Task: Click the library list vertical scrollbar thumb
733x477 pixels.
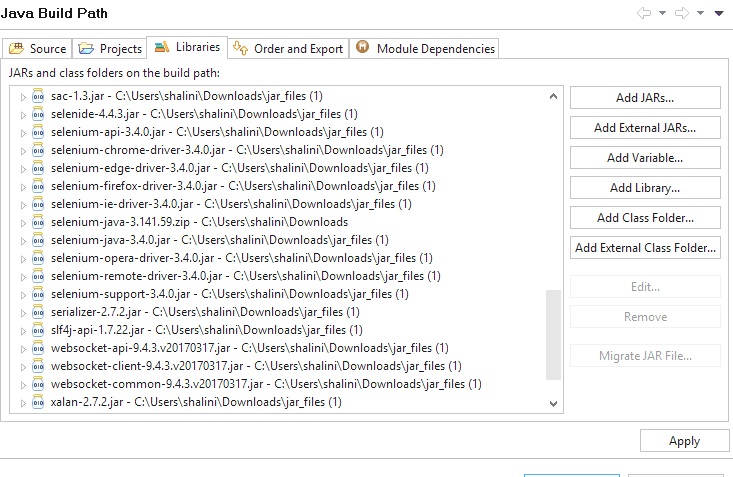Action: [553, 335]
